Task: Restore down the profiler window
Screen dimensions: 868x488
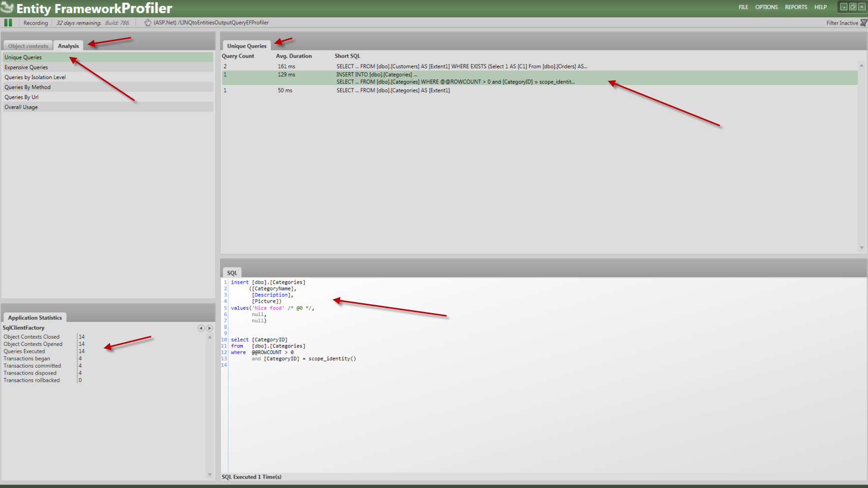Action: [853, 7]
